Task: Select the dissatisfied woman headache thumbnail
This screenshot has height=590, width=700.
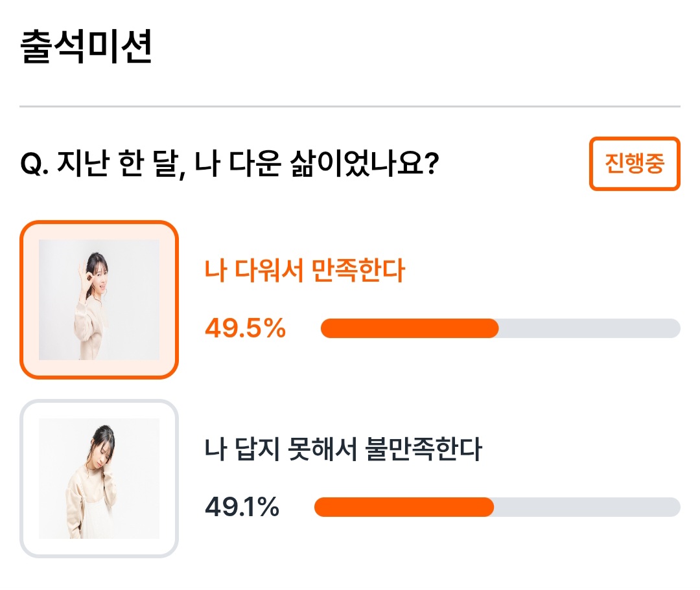Action: click(99, 479)
